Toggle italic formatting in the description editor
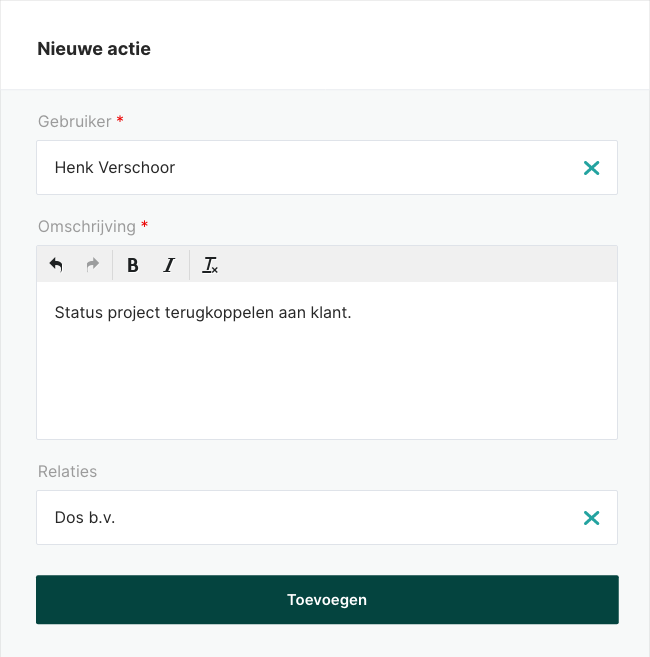 [169, 265]
